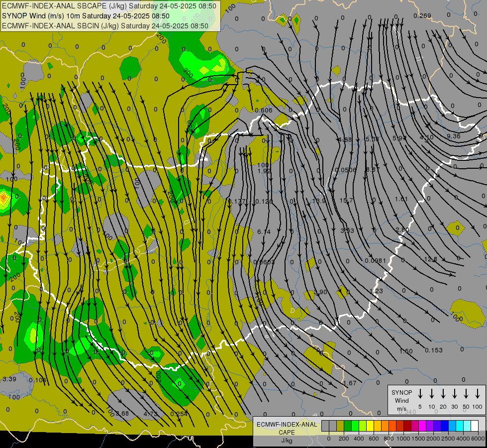Pick the bright magenta CAPE legend swatch
Image resolution: width=487 pixels, height=448 pixels.
click(x=422, y=426)
